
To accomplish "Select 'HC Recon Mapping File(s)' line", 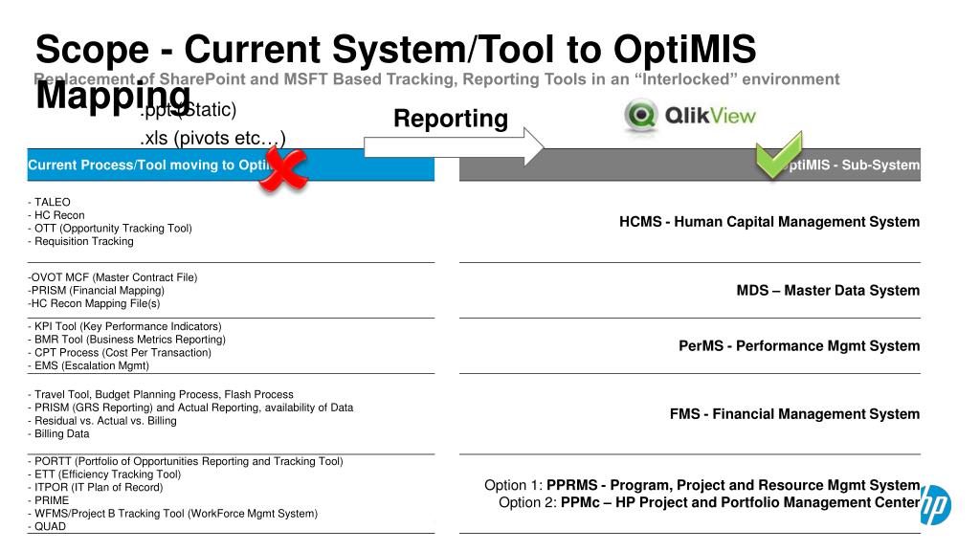I will pos(94,303).
